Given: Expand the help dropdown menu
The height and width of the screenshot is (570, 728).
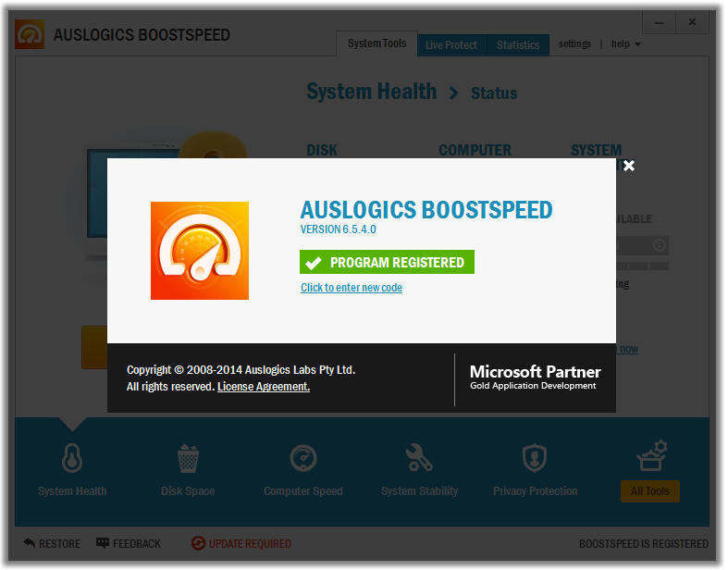Looking at the screenshot, I should click(626, 44).
